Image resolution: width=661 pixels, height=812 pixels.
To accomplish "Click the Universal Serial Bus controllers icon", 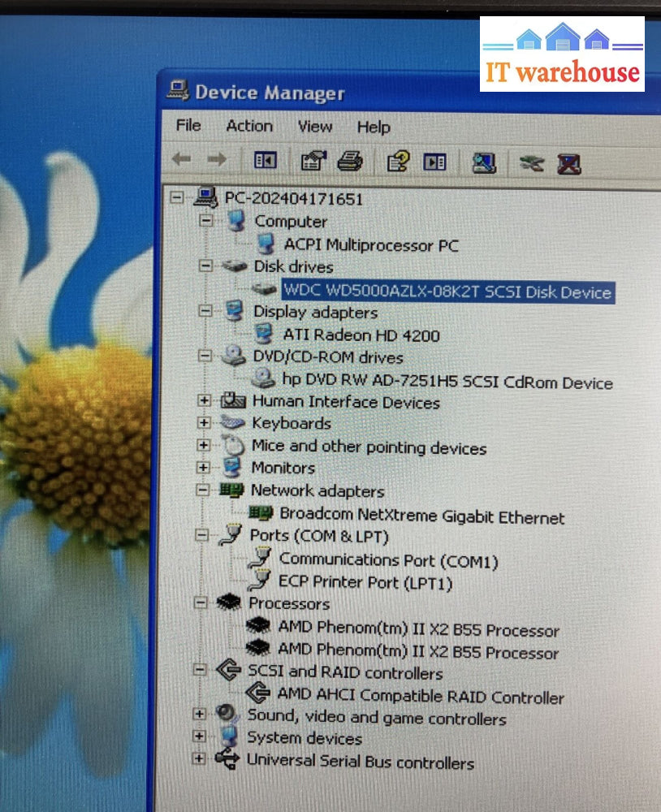I will [227, 758].
